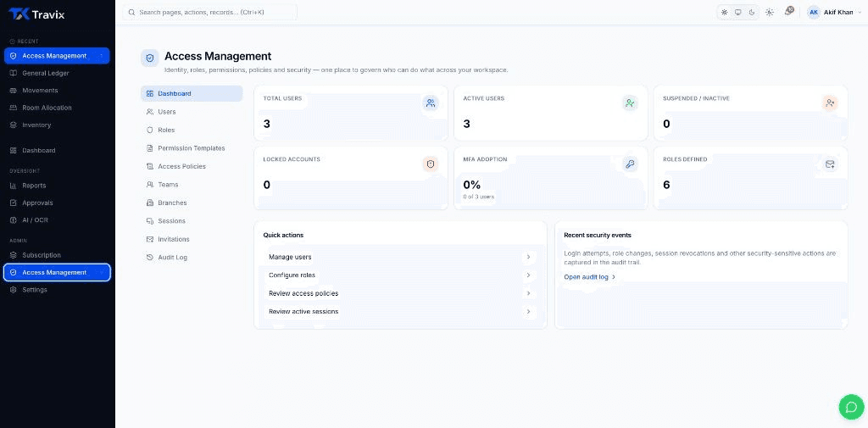Click the chevron arrow on Manage users row
Viewport: 868px width, 428px height.
[529, 257]
